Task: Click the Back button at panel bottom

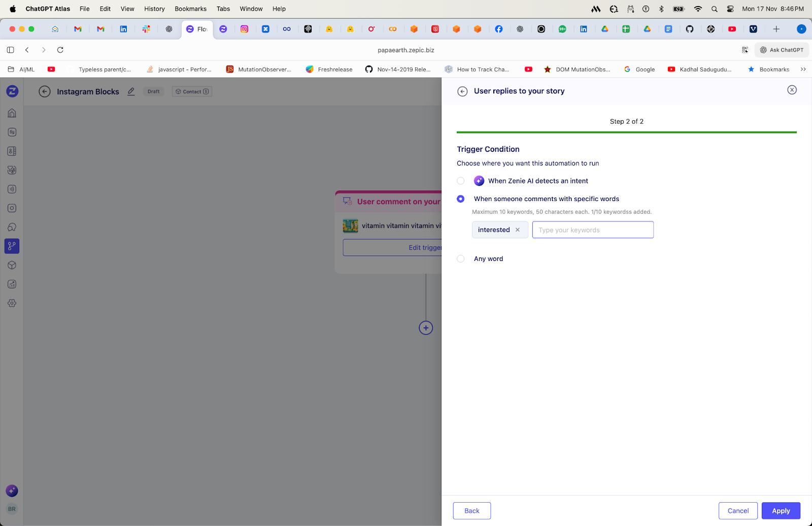Action: pos(472,511)
